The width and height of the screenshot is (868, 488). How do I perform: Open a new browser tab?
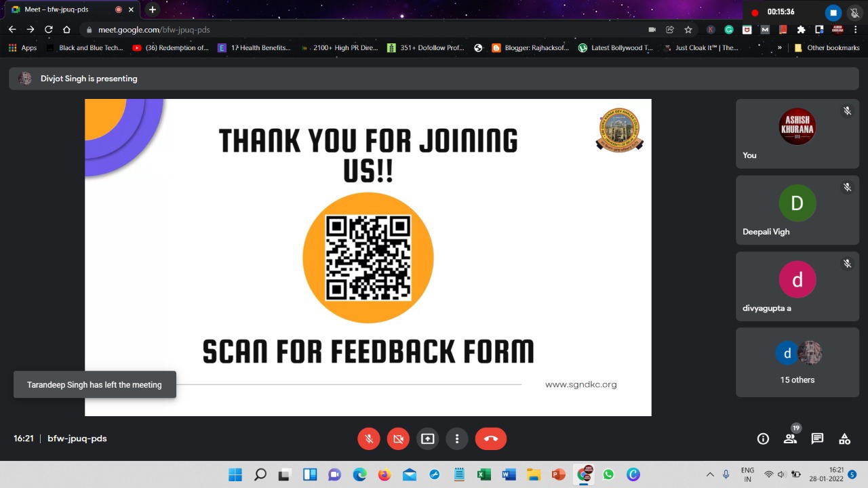[x=153, y=9]
